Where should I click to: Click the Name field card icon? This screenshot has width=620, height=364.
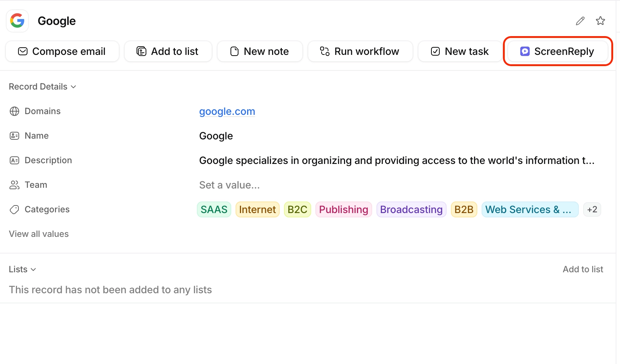(14, 136)
